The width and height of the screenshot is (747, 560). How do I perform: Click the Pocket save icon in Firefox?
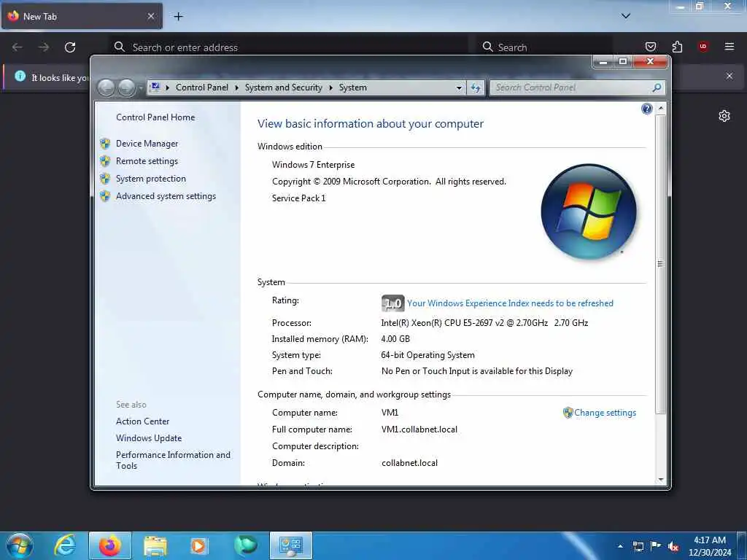(x=650, y=47)
